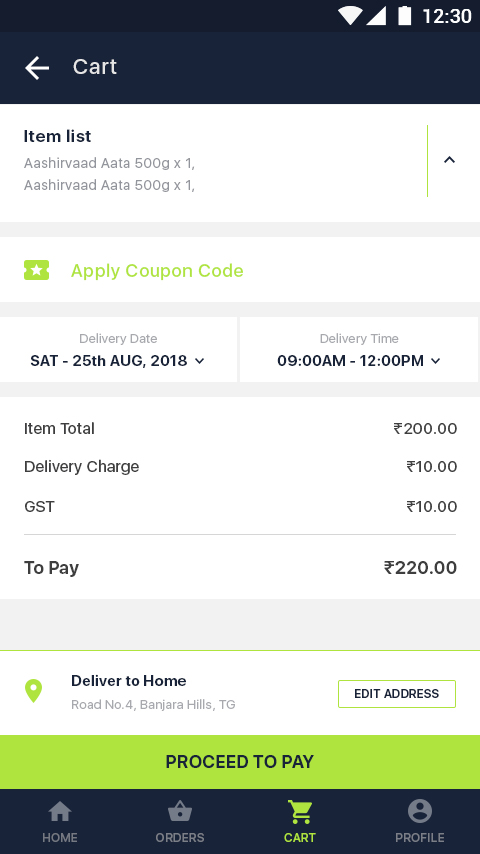Switch to the Orders tab
Screen dimensions: 480x854
pyautogui.click(x=180, y=822)
